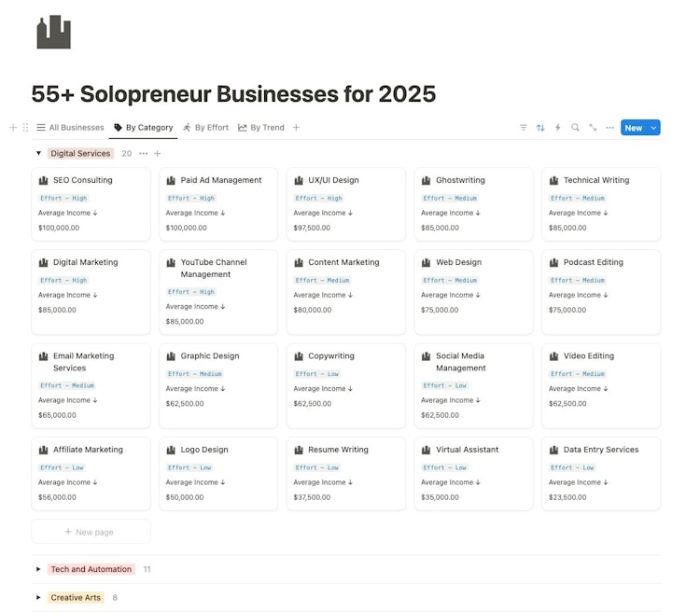Image resolution: width=700 pixels, height=612 pixels.
Task: Expand the Tech and Automation group
Action: [x=38, y=569]
